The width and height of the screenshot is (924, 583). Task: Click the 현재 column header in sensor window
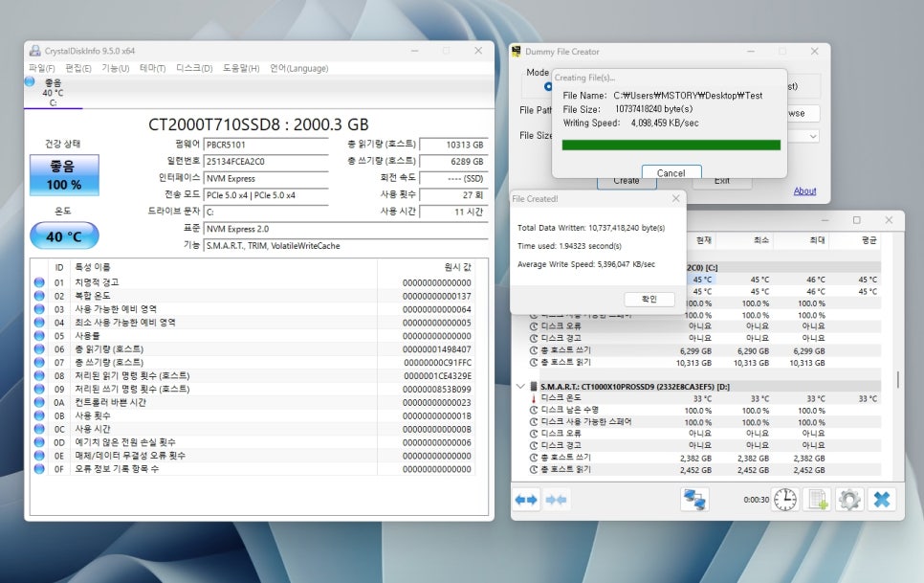click(x=704, y=240)
